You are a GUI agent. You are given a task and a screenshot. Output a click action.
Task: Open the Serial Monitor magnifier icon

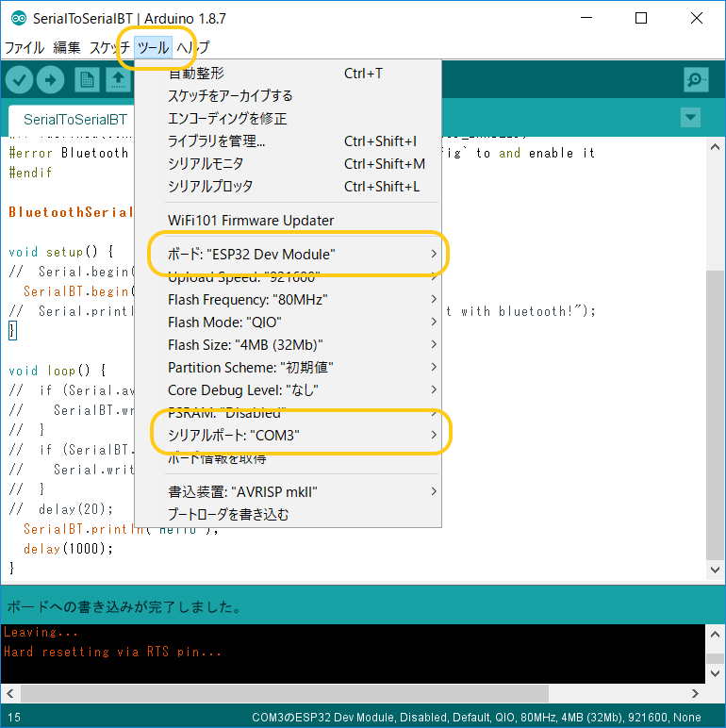click(696, 80)
